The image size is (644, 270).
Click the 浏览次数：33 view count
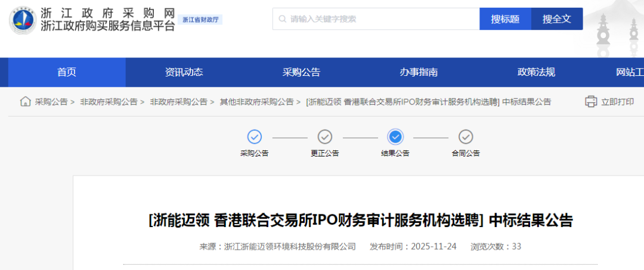496,247
